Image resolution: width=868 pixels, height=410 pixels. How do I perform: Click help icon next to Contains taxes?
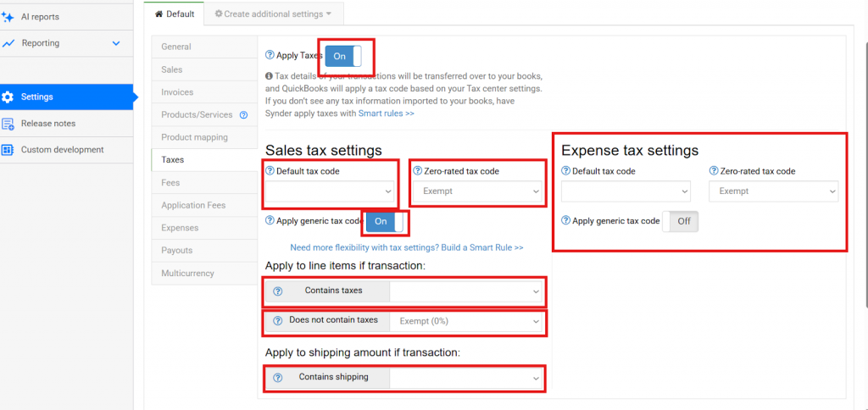(277, 291)
